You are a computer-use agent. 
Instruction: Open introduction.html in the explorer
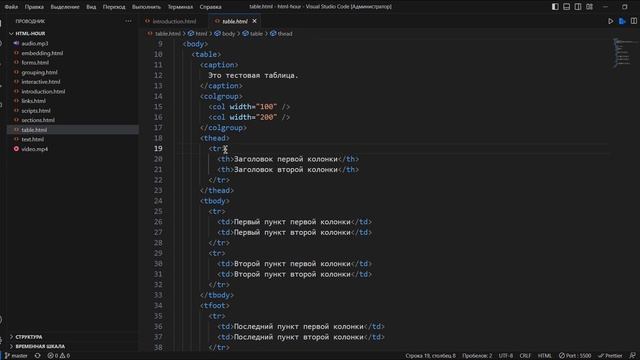tap(43, 91)
